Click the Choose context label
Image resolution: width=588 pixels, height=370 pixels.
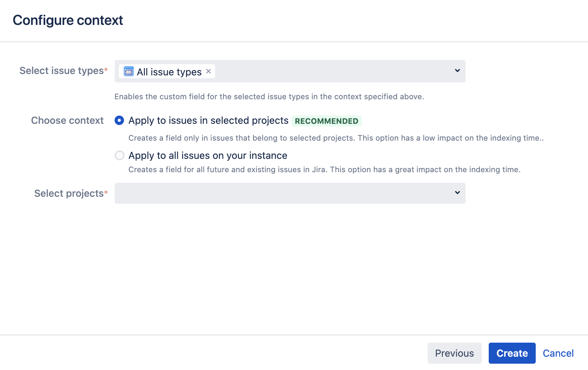(x=67, y=120)
